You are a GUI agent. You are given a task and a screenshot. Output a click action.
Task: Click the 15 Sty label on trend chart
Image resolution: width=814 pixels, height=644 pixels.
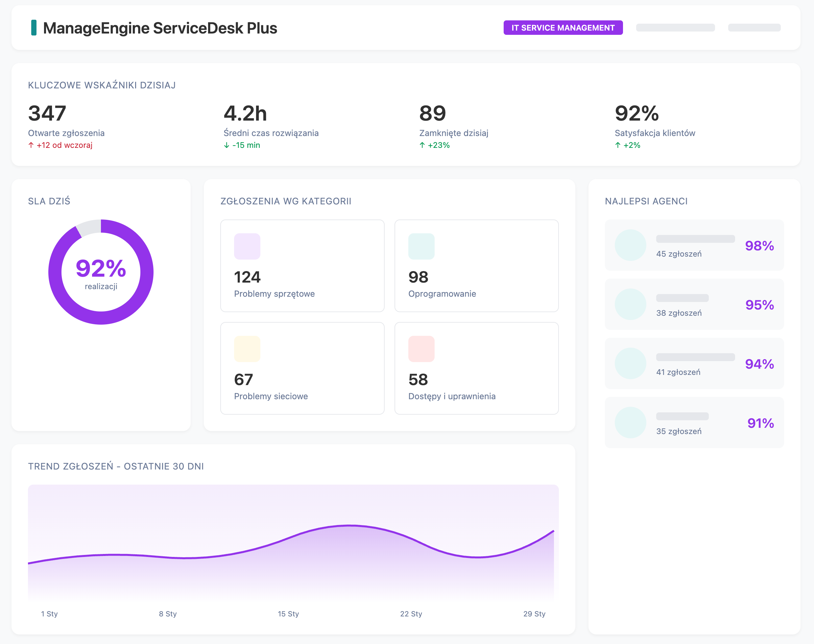click(x=288, y=614)
